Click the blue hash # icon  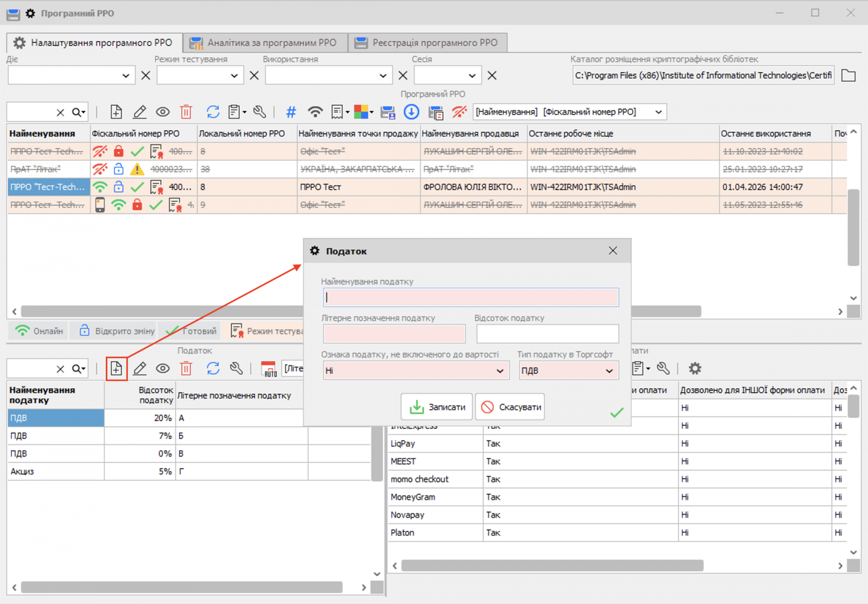291,112
